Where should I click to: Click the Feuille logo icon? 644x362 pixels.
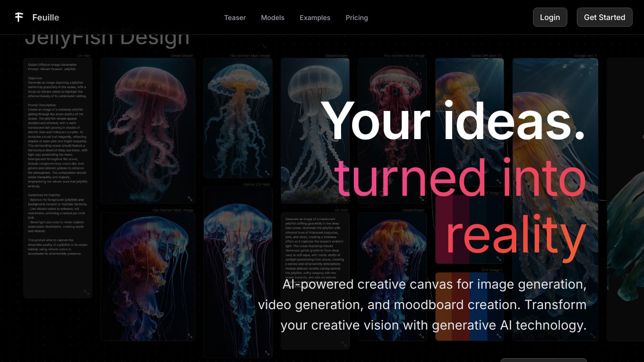(19, 17)
